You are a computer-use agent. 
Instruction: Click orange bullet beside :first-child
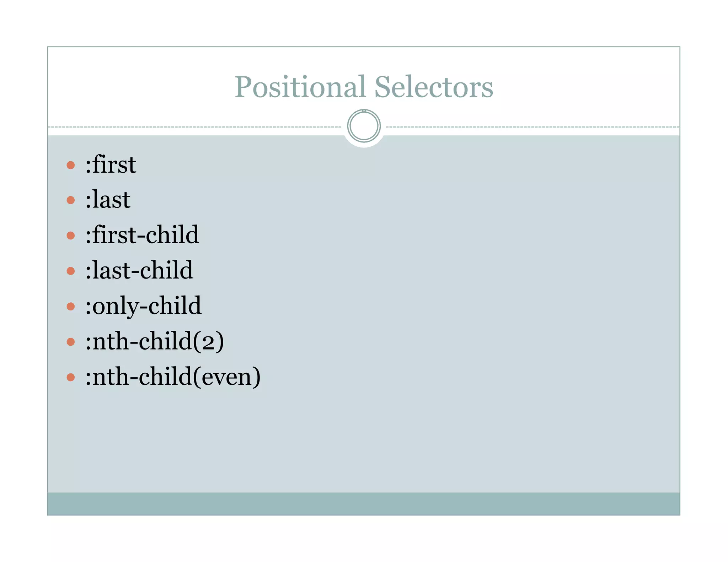[71, 236]
